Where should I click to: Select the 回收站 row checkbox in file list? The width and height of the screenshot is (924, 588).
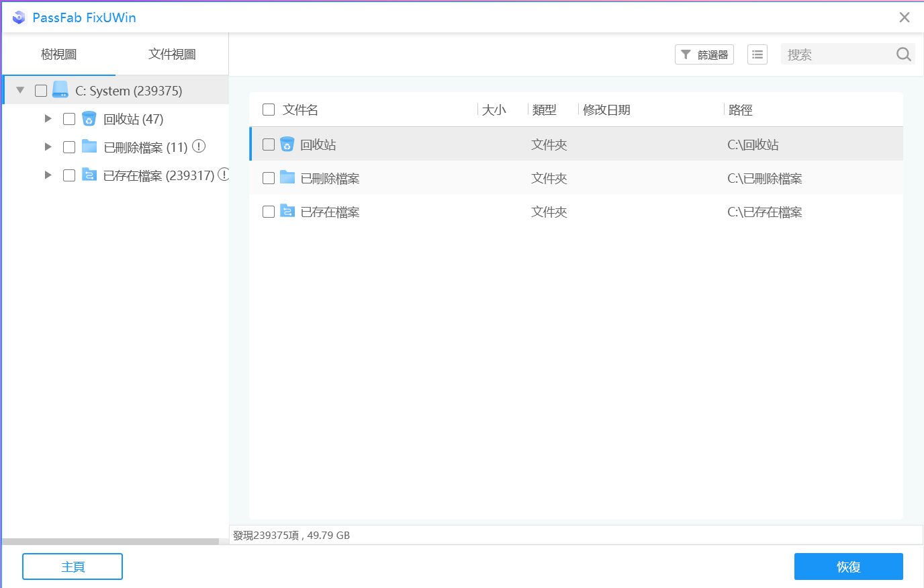coord(269,144)
